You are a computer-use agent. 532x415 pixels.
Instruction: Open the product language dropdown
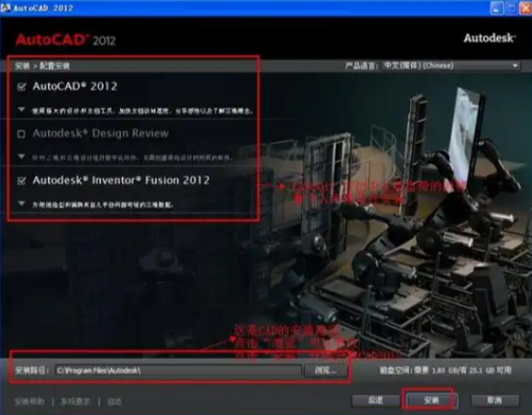tap(451, 66)
